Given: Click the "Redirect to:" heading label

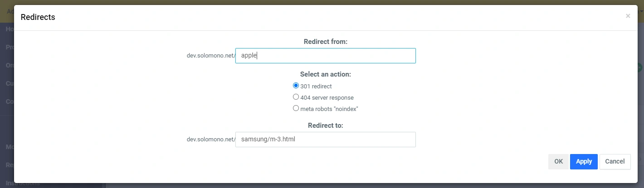Looking at the screenshot, I should [x=325, y=125].
